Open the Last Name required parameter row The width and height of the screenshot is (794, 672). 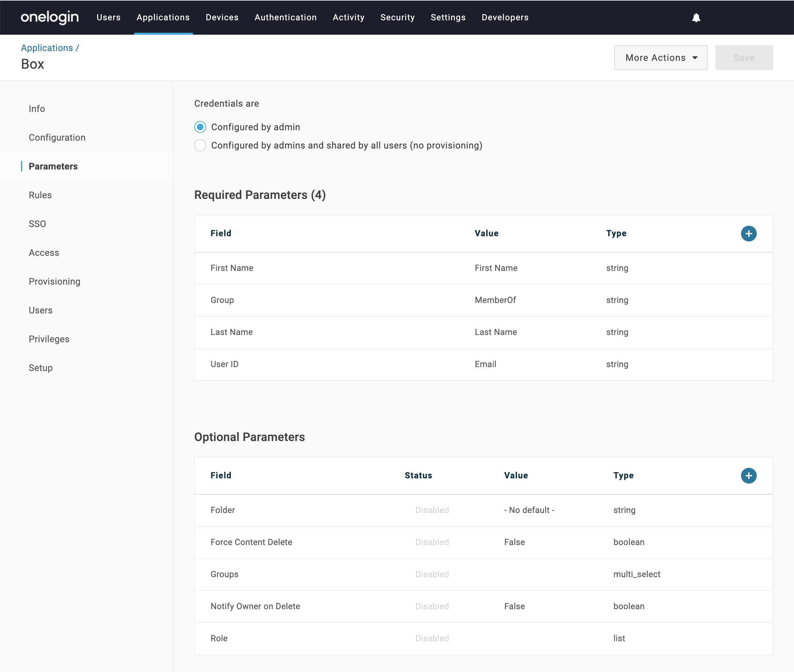(483, 332)
